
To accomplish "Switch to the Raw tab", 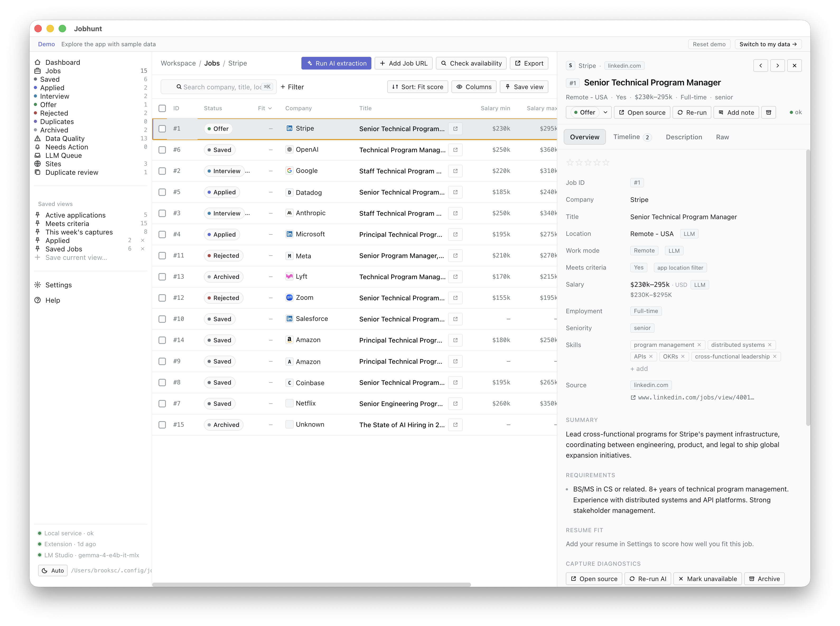I will pos(722,137).
